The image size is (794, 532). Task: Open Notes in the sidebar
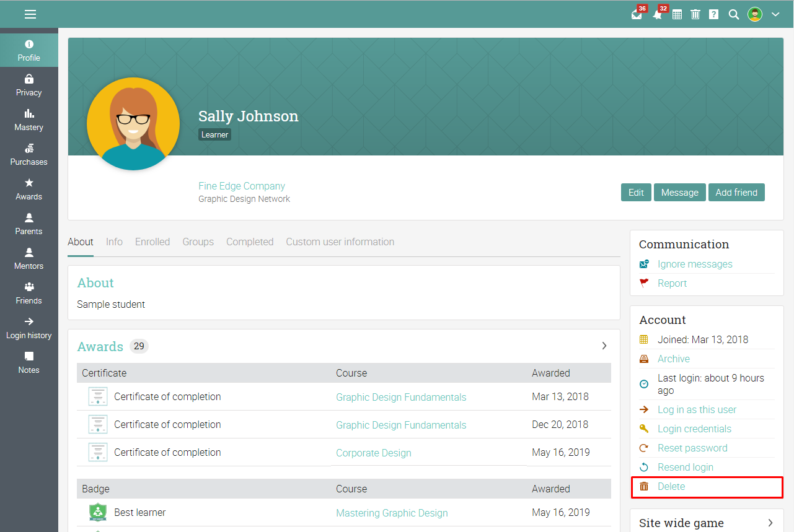tap(29, 363)
